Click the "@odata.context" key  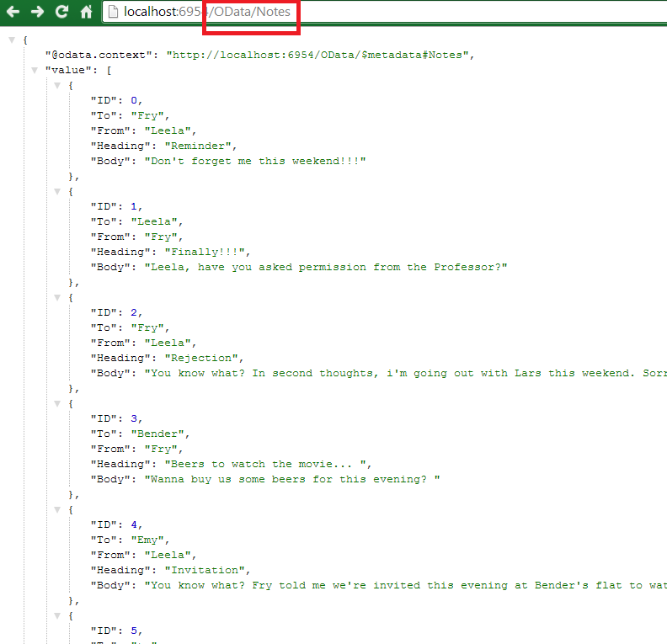[99, 56]
